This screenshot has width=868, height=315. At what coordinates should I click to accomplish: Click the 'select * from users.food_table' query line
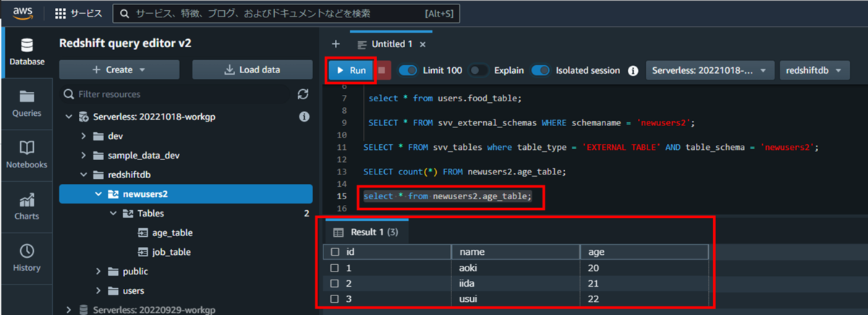tap(444, 98)
